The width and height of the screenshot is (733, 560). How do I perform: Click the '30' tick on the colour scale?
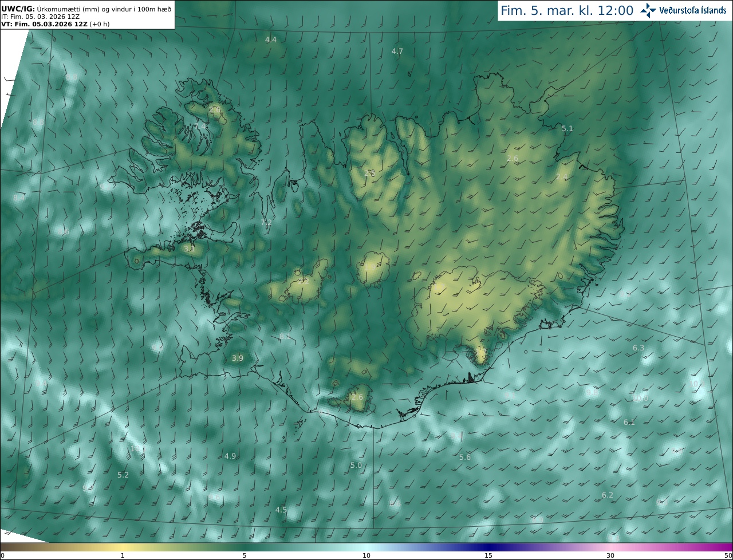tap(610, 555)
